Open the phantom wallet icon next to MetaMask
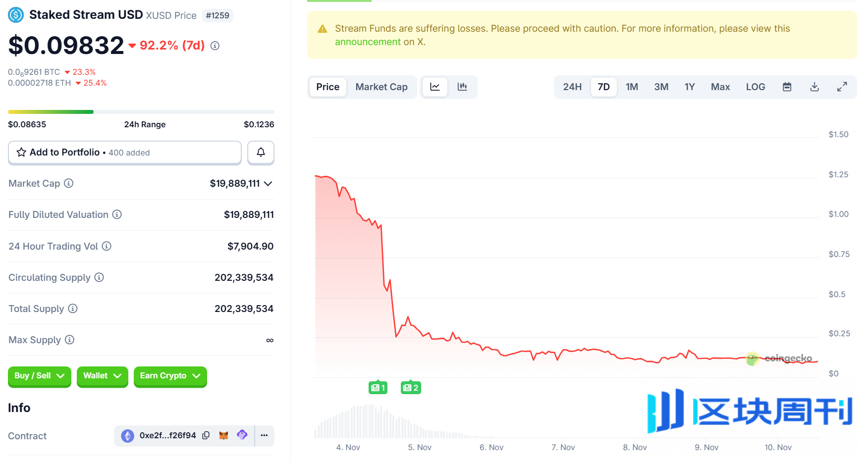 tap(242, 436)
